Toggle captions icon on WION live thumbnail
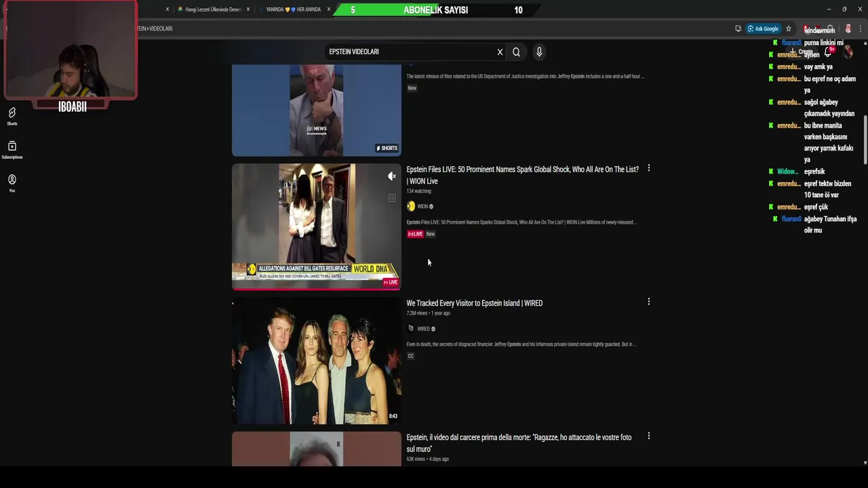The image size is (868, 488). click(391, 198)
